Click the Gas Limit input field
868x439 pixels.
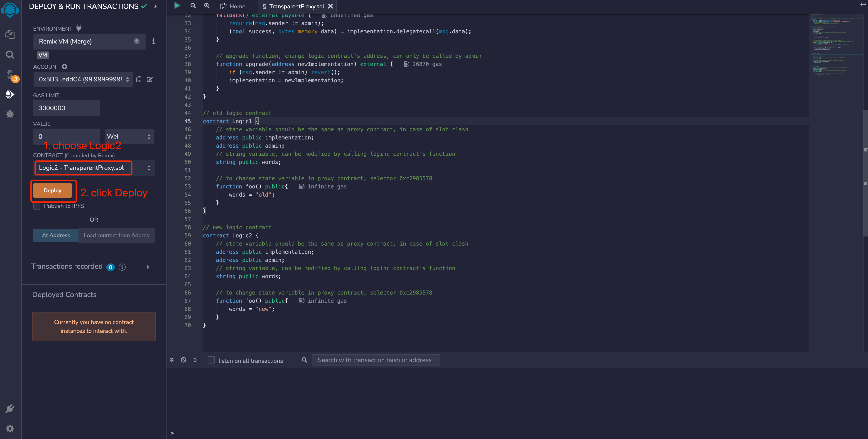[66, 108]
